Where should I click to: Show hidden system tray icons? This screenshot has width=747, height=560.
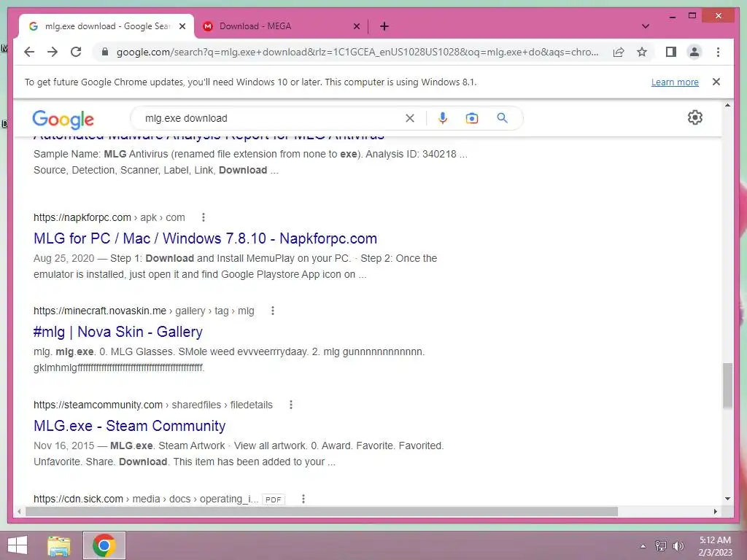click(x=643, y=546)
